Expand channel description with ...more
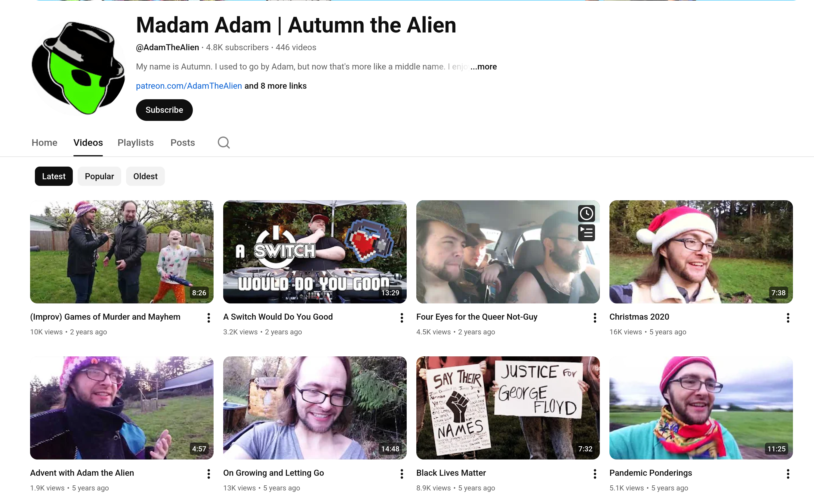Screen dimensions: 814x504 pyautogui.click(x=483, y=67)
